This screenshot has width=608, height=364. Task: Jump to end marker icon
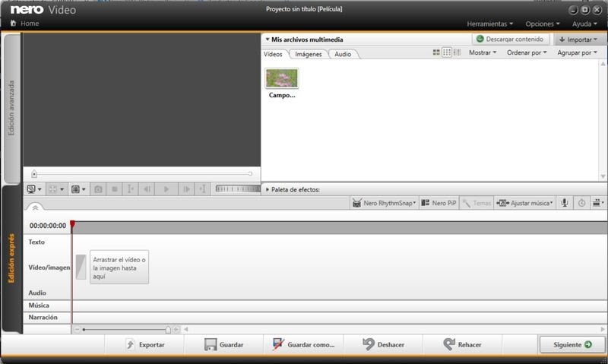coord(202,189)
